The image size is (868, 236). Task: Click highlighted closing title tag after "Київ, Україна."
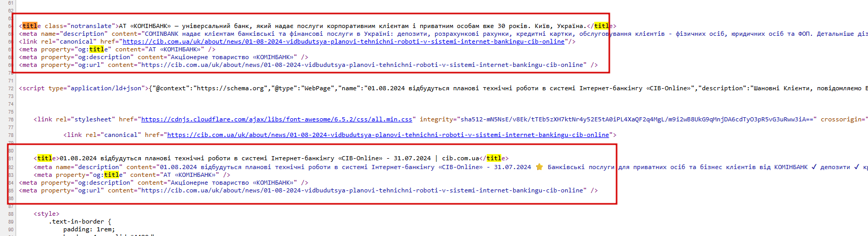click(x=602, y=26)
